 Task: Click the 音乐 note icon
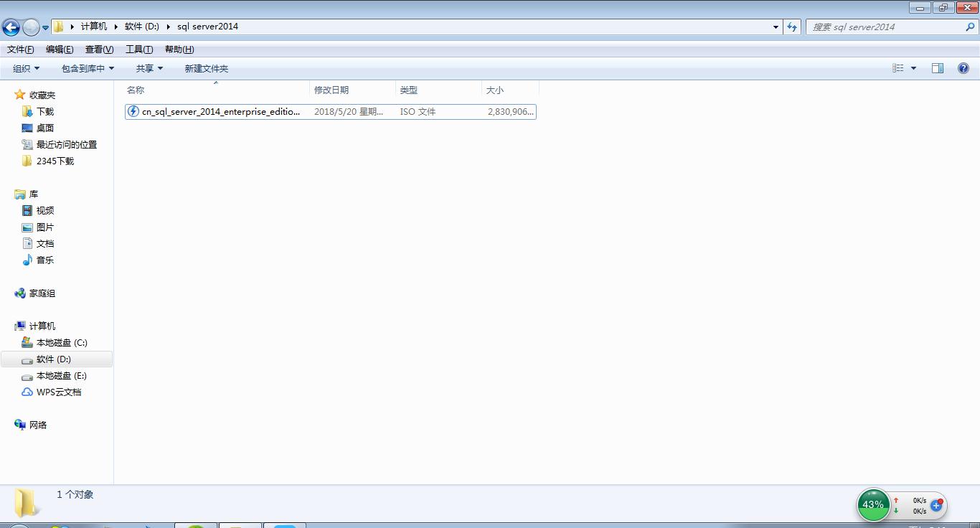coord(27,260)
